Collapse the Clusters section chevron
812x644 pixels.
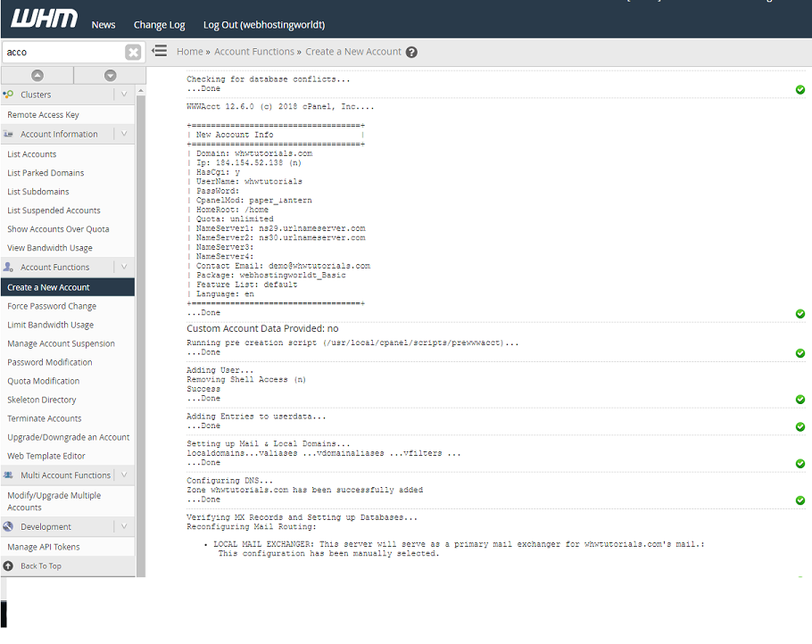[124, 95]
